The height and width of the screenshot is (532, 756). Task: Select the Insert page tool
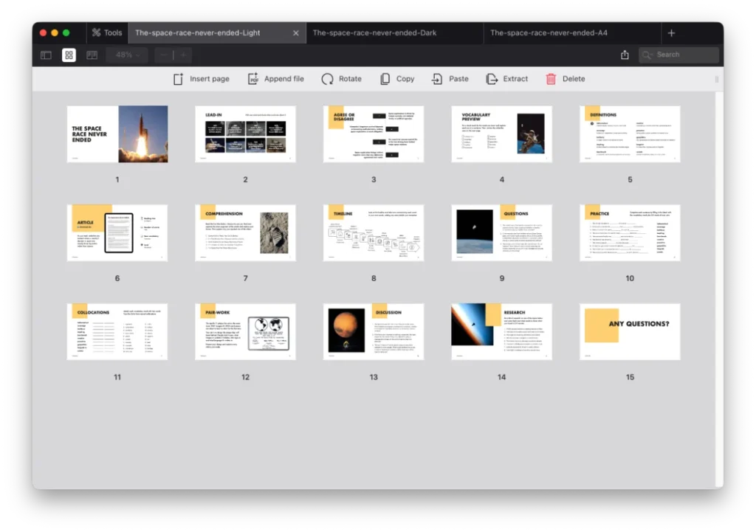201,78
